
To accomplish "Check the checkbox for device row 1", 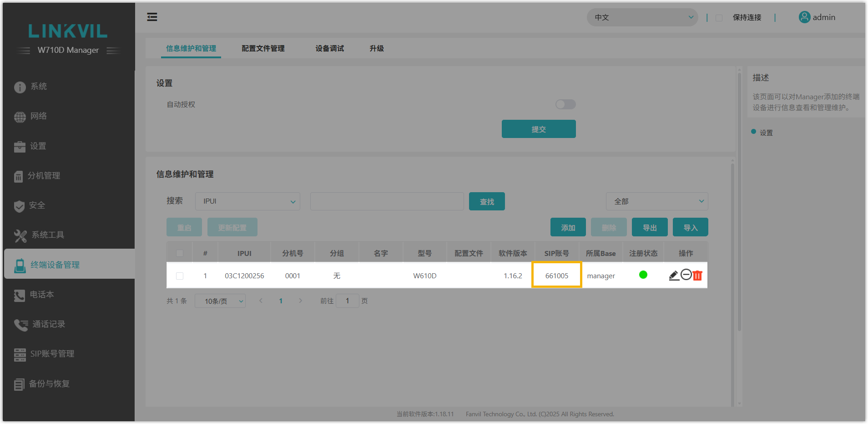I will (180, 276).
